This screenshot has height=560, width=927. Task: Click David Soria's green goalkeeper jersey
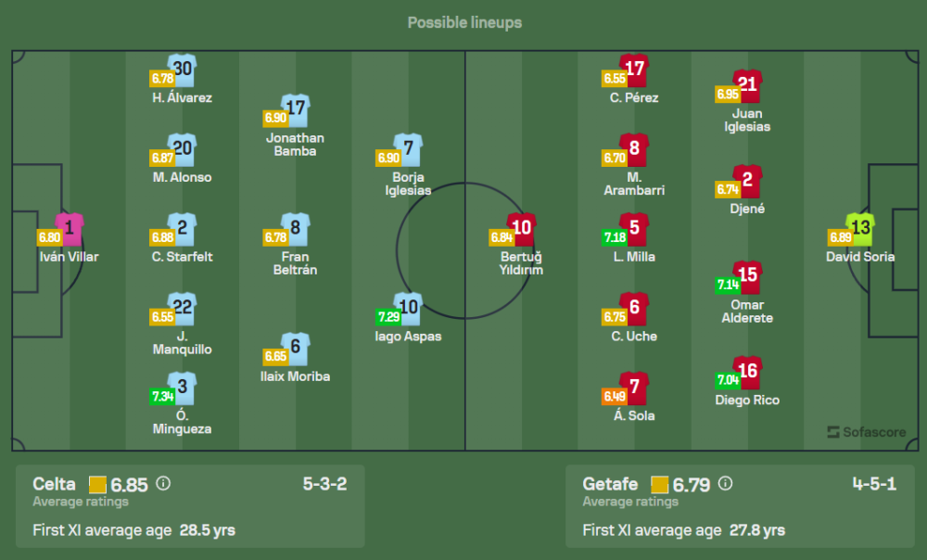(x=860, y=228)
